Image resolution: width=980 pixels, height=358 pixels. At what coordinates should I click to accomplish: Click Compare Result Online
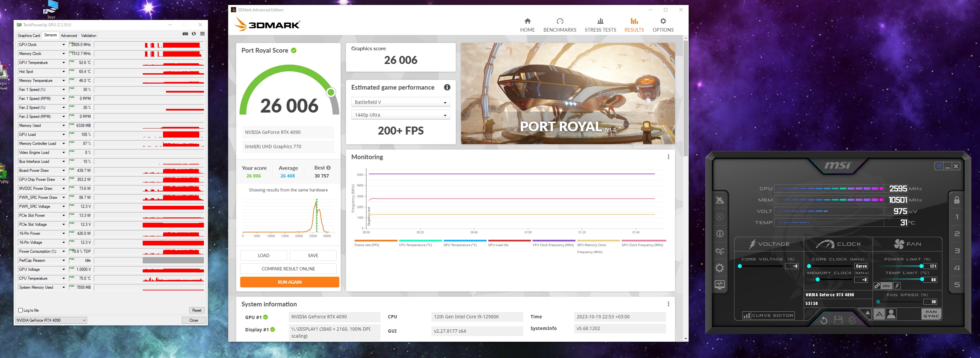coord(288,269)
